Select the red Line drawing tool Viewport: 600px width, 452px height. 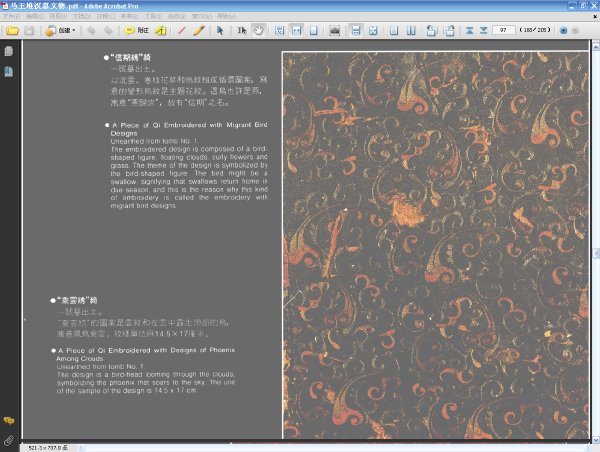[182, 31]
